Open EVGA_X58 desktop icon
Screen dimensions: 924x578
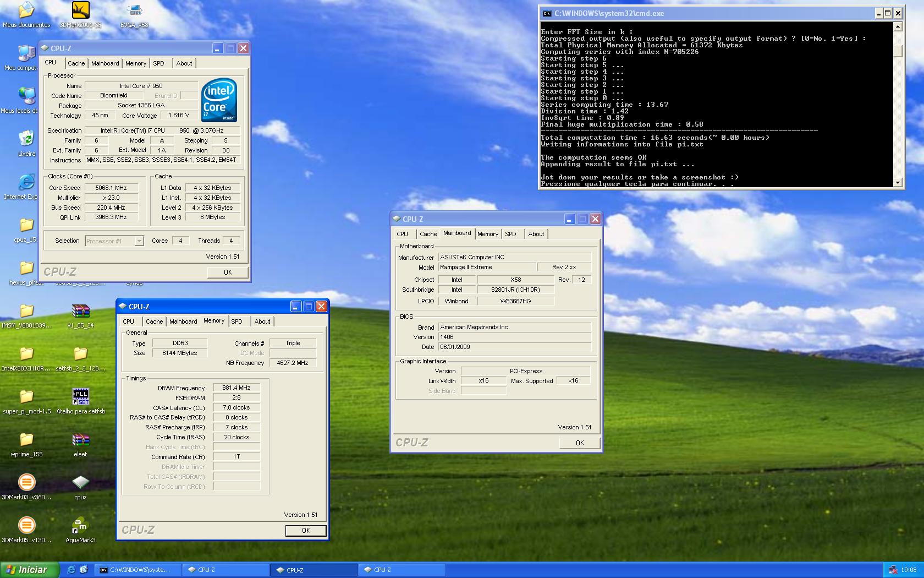coord(134,15)
